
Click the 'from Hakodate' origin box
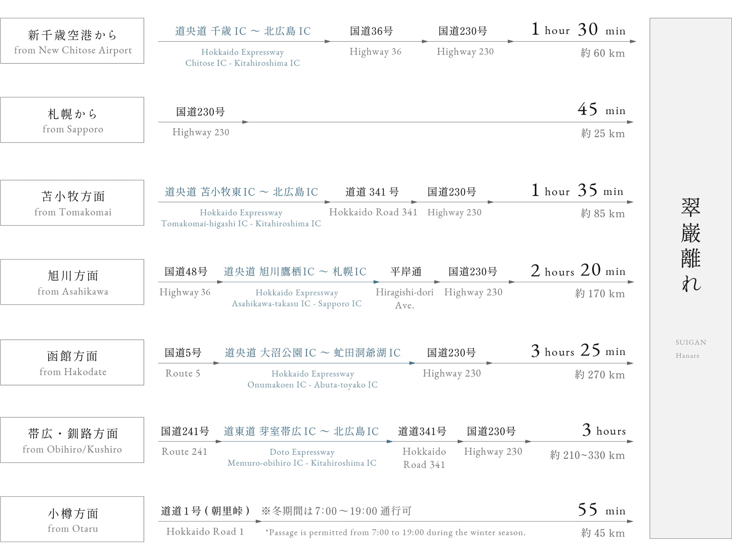point(72,362)
